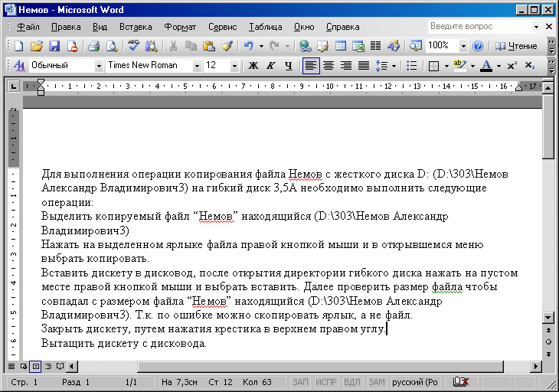Switch to Чтение reading mode
Viewport: 559px width, 392px height.
[516, 46]
